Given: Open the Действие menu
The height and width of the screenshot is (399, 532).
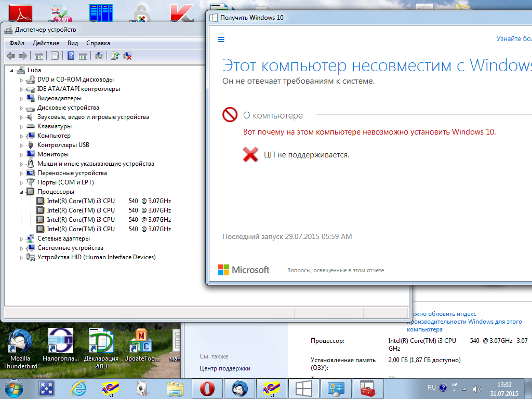Looking at the screenshot, I should (x=46, y=43).
